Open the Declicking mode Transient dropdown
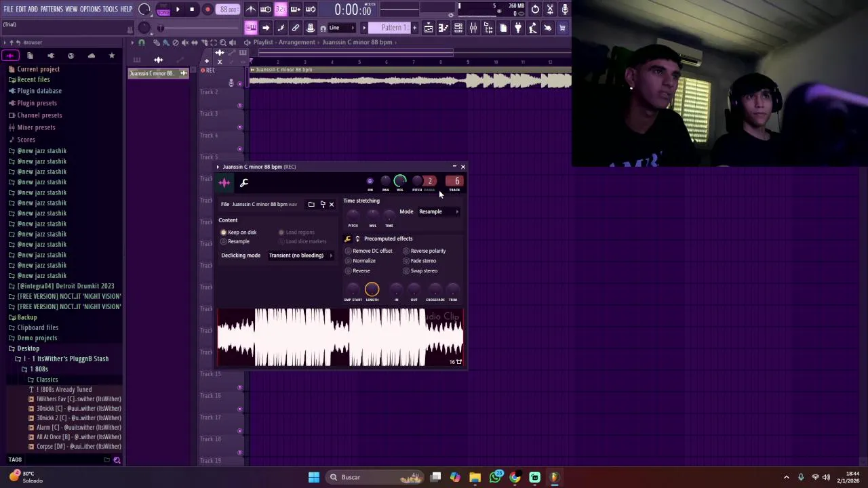Screen dimensions: 868x488 pyautogui.click(x=300, y=256)
